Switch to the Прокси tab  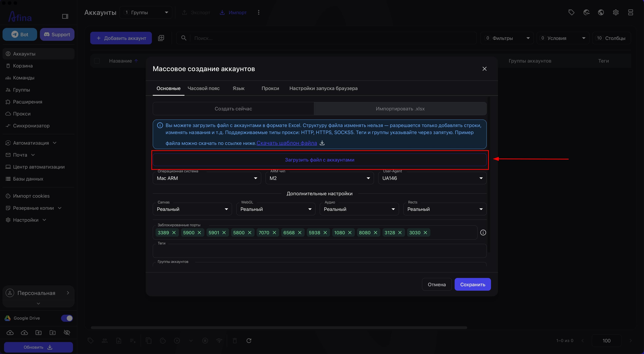270,88
